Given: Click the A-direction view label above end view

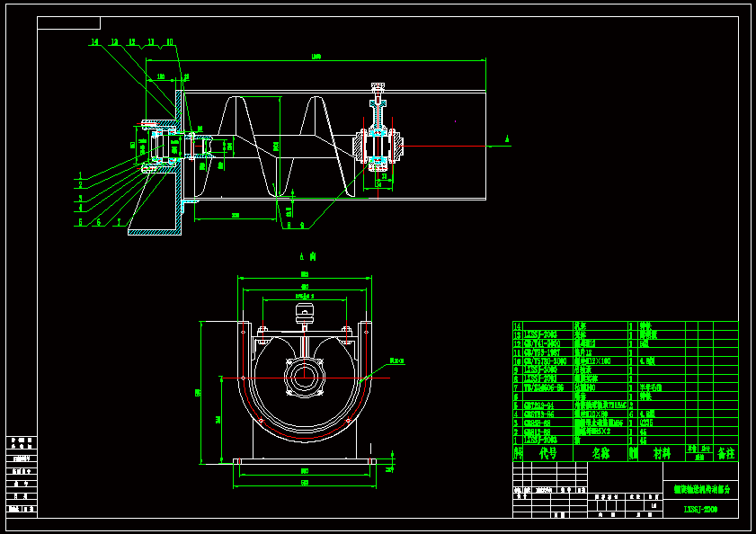Looking at the screenshot, I should pos(307,256).
